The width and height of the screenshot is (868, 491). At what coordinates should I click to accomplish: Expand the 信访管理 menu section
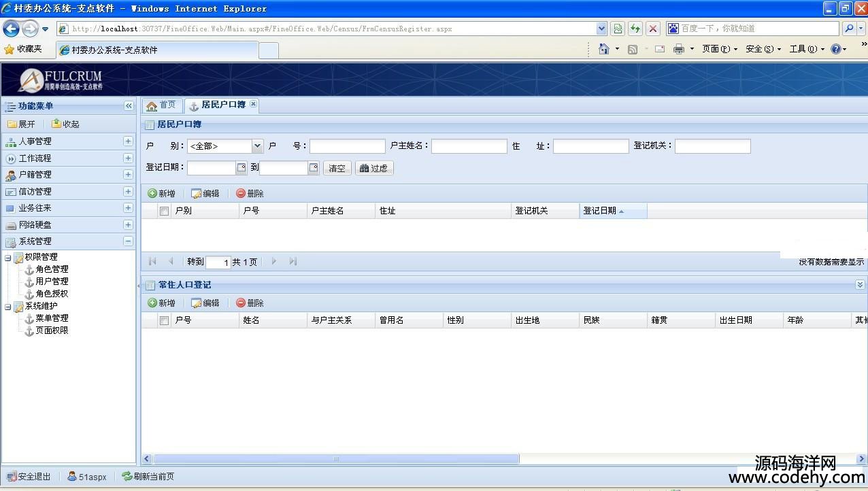pyautogui.click(x=128, y=191)
